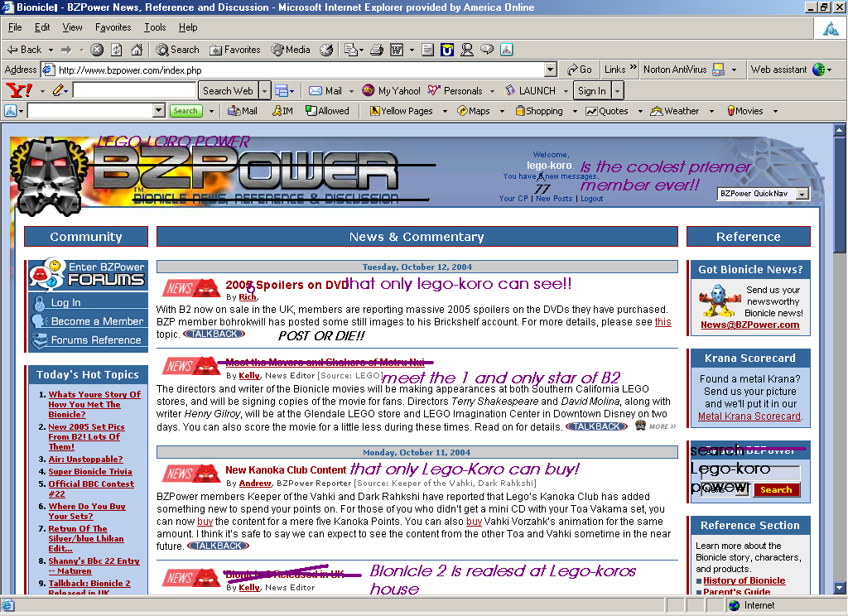
Task: Open the Favorites pane in the toolbar
Action: [235, 50]
